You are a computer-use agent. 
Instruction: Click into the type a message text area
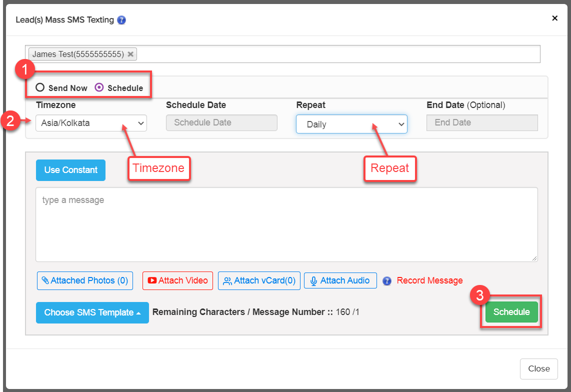pyautogui.click(x=286, y=224)
